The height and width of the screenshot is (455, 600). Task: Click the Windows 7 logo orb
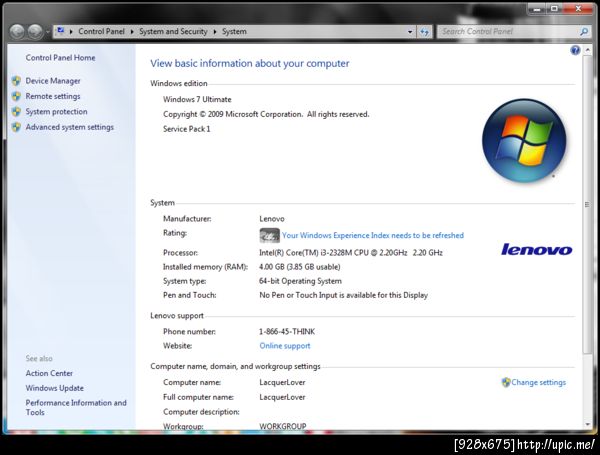coord(524,140)
